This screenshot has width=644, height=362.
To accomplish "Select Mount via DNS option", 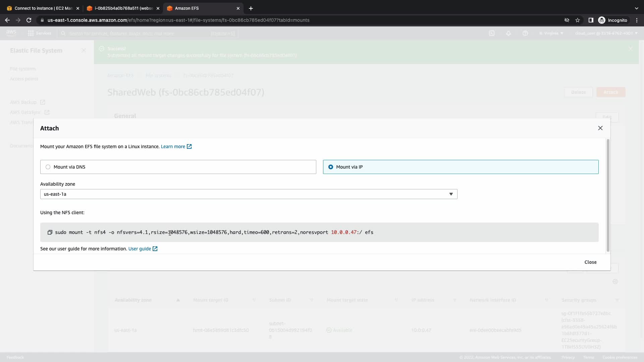I will [48, 167].
